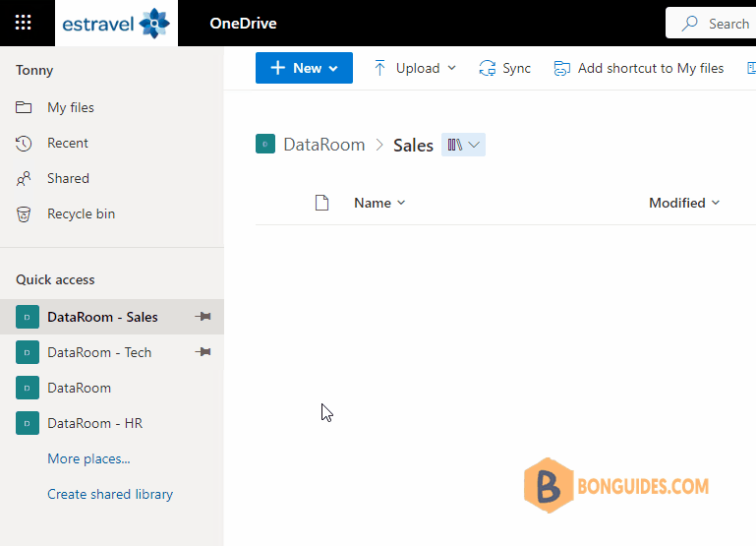Click the Recycle bin icon
756x546 pixels.
click(24, 214)
